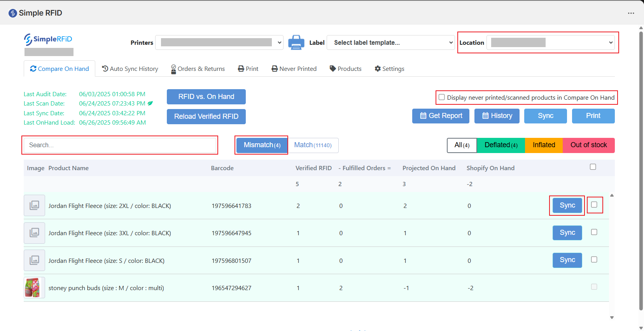
Task: Filter by All (4)
Action: [x=462, y=145]
